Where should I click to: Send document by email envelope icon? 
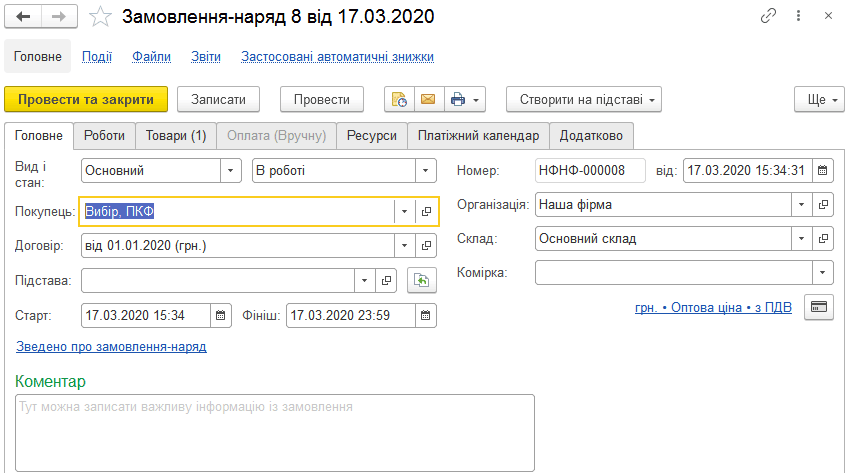[428, 99]
